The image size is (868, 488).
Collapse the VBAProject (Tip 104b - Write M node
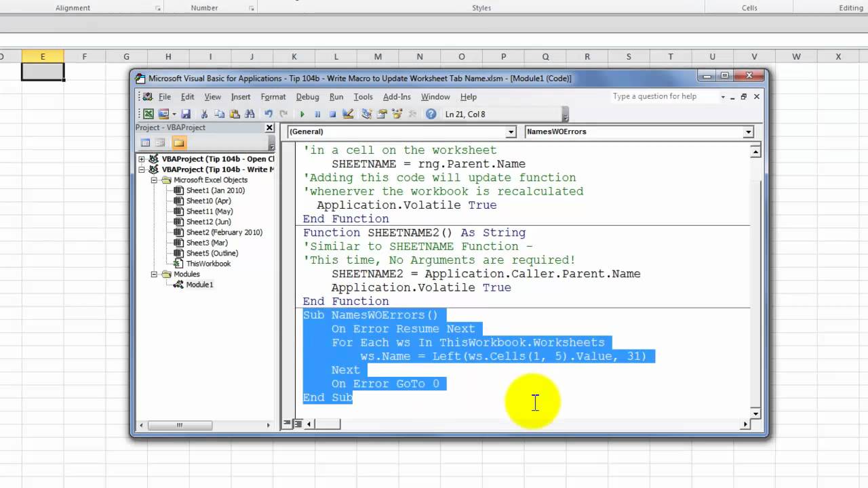142,169
